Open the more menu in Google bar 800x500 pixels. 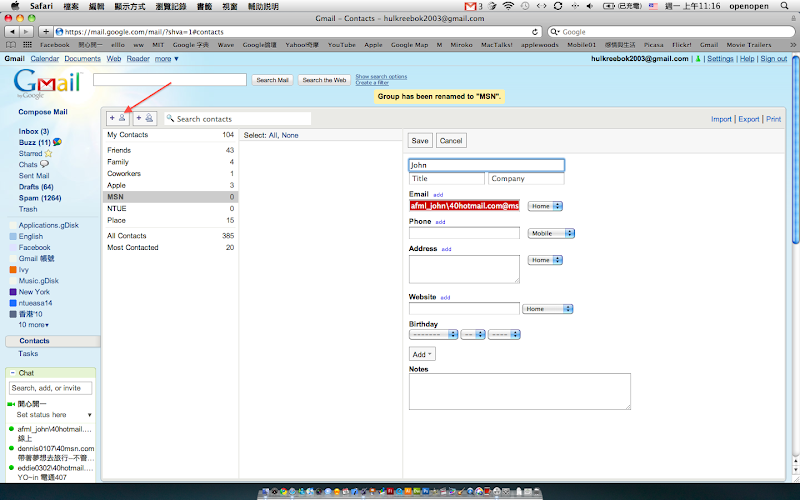pos(167,59)
